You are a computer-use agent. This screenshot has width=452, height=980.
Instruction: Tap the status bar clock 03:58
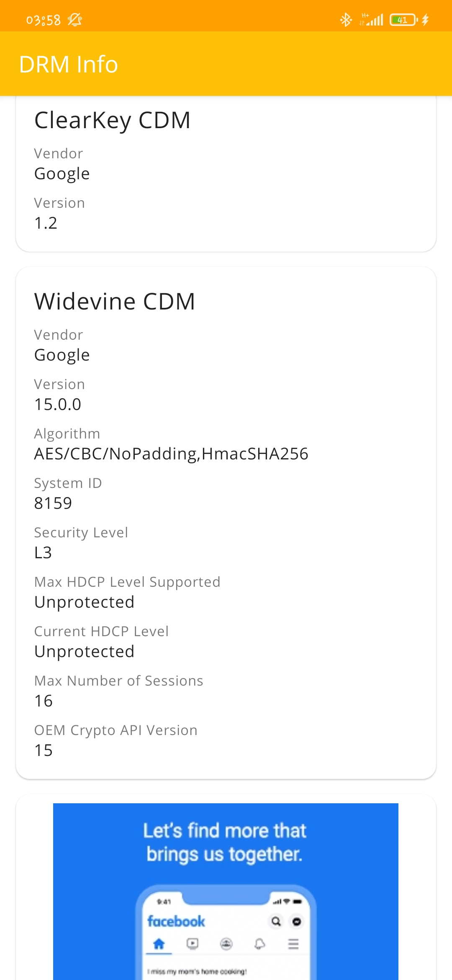(x=44, y=20)
